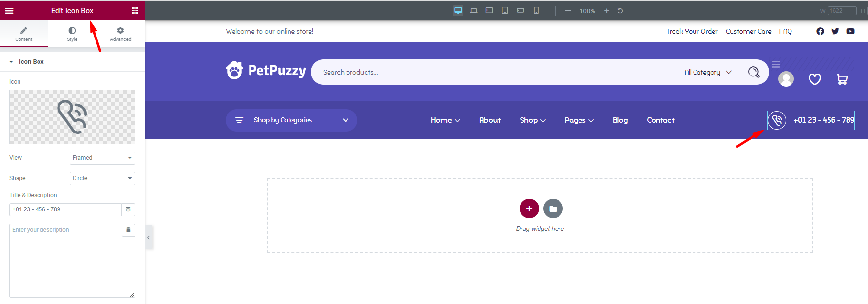Open the Advanced tab
Viewport: 868px width, 304px height.
pyautogui.click(x=120, y=34)
